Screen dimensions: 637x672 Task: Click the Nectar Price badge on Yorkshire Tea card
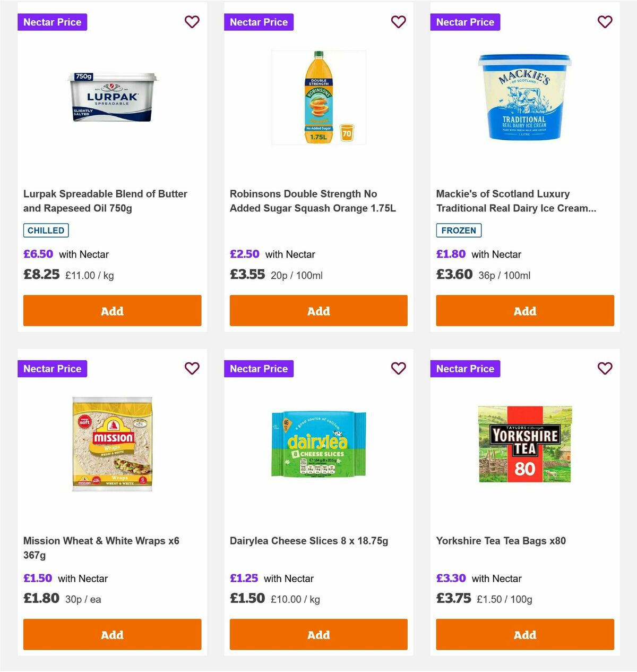point(465,368)
